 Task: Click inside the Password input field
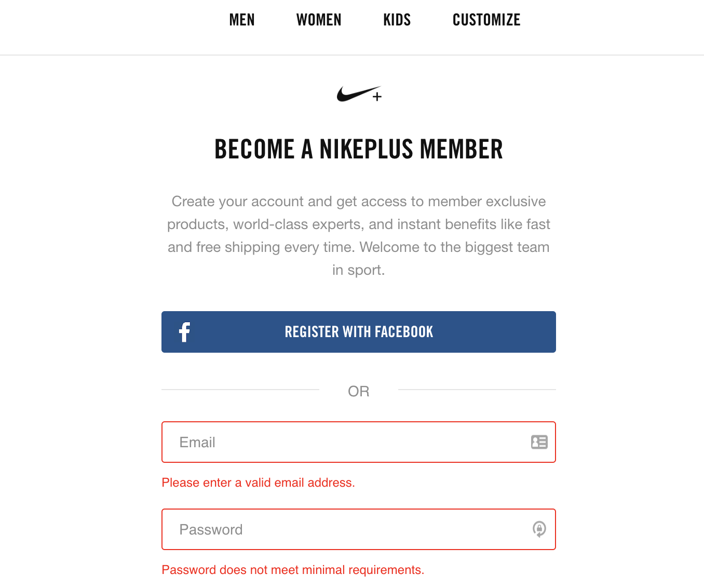pos(312,529)
